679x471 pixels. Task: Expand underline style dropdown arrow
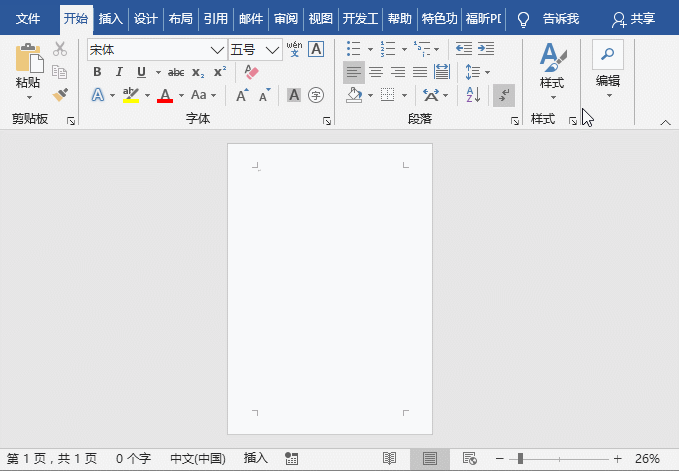158,72
